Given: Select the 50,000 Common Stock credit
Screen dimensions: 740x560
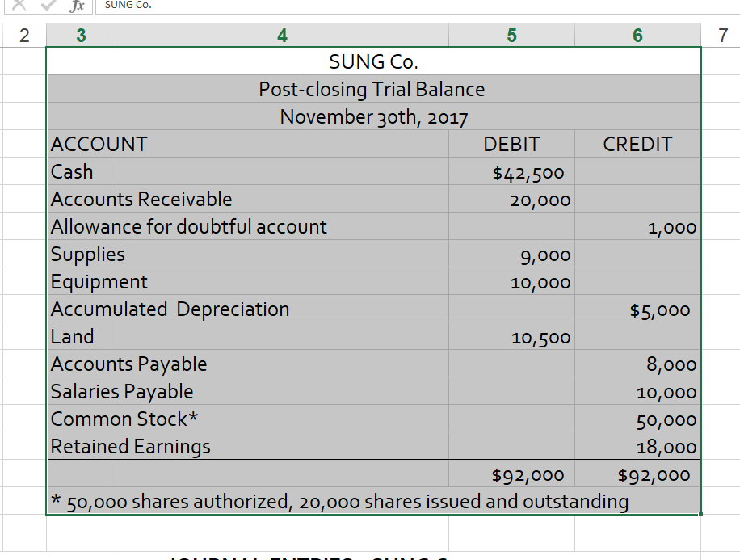Looking at the screenshot, I should [x=637, y=418].
